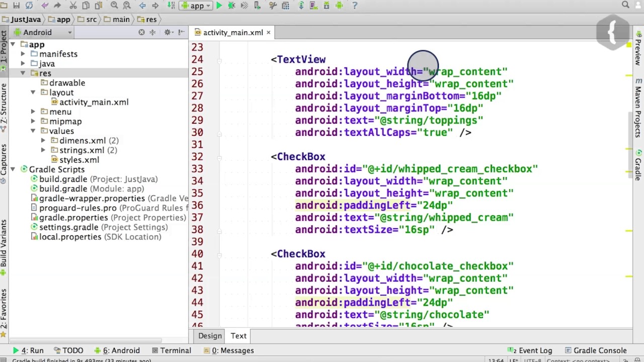This screenshot has width=644, height=362.
Task: Collapse the values folder arrow
Action: (x=33, y=131)
